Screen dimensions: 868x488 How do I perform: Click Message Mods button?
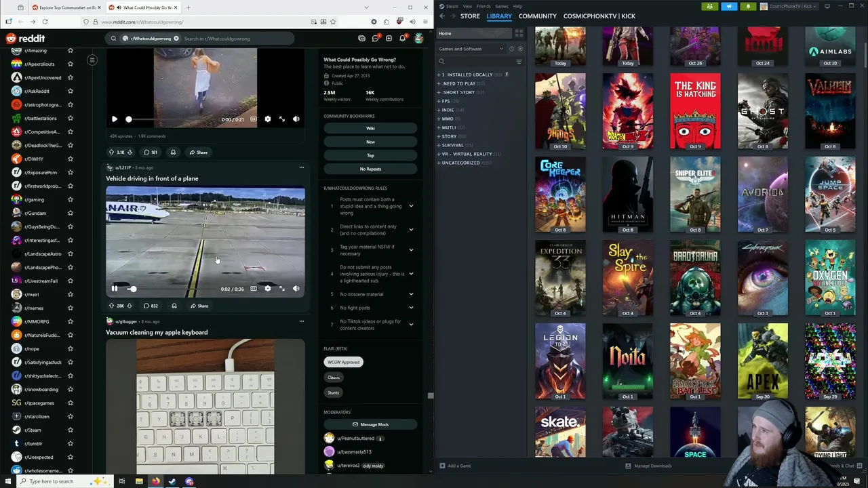370,424
